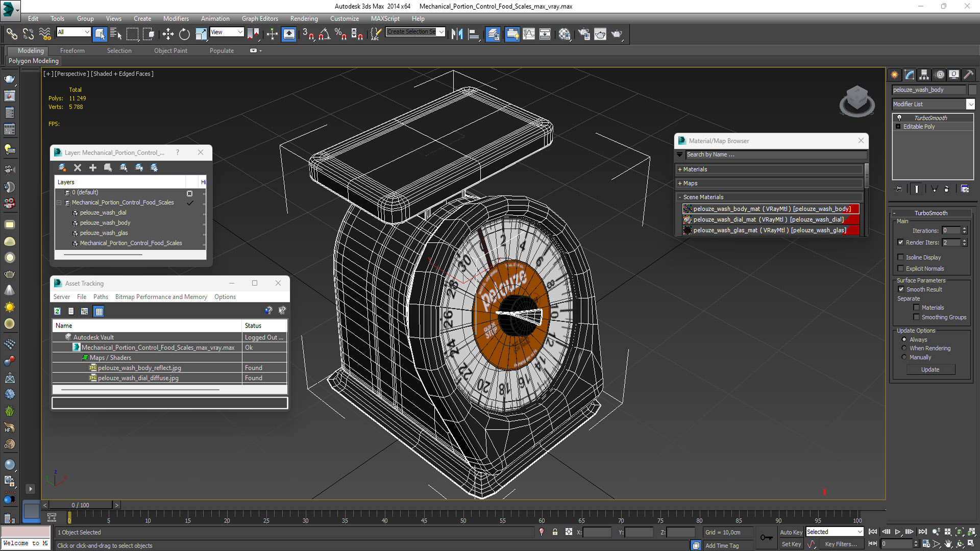
Task: Click the Auto Key button
Action: point(791,532)
